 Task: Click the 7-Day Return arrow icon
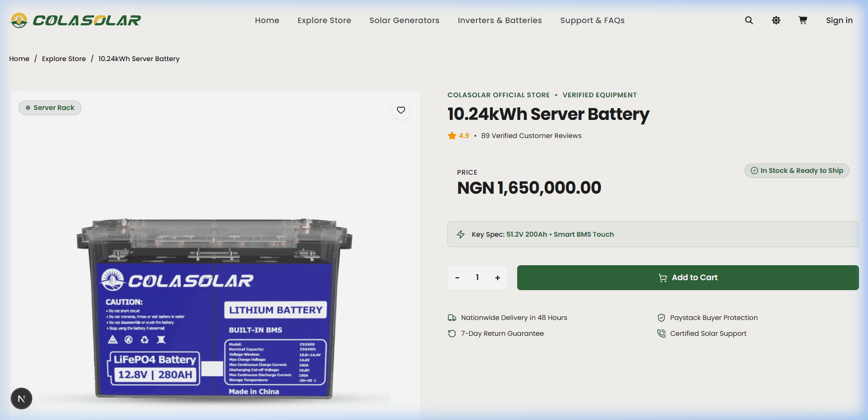(x=452, y=334)
